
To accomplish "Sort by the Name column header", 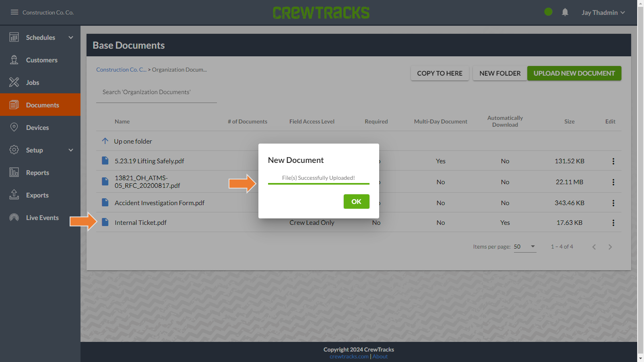I will 122,121.
